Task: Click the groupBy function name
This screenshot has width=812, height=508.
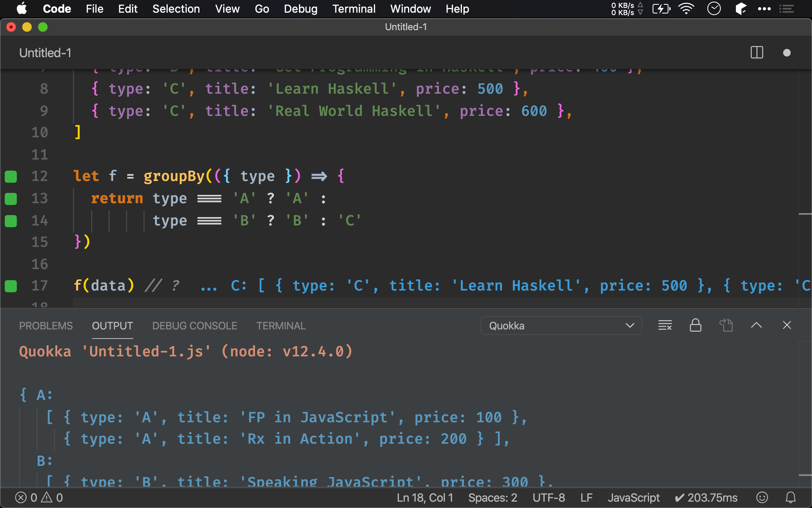Action: click(174, 176)
